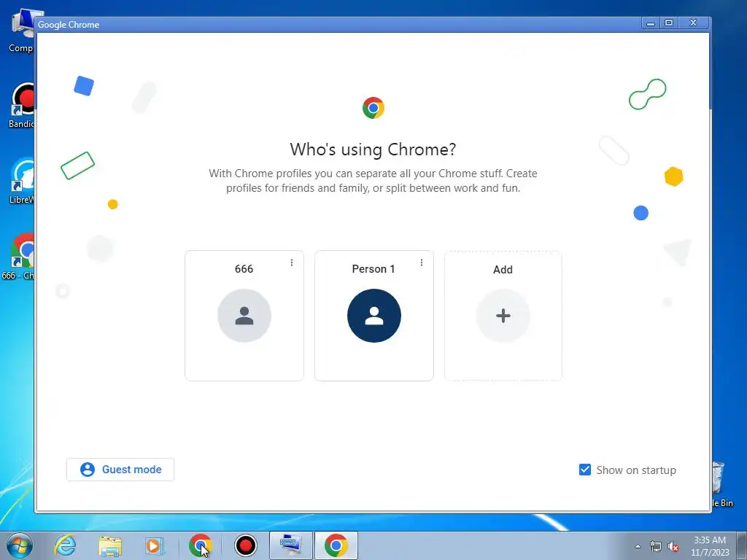This screenshot has width=747, height=560.
Task: Launch Internet Explorer from taskbar
Action: pos(65,545)
